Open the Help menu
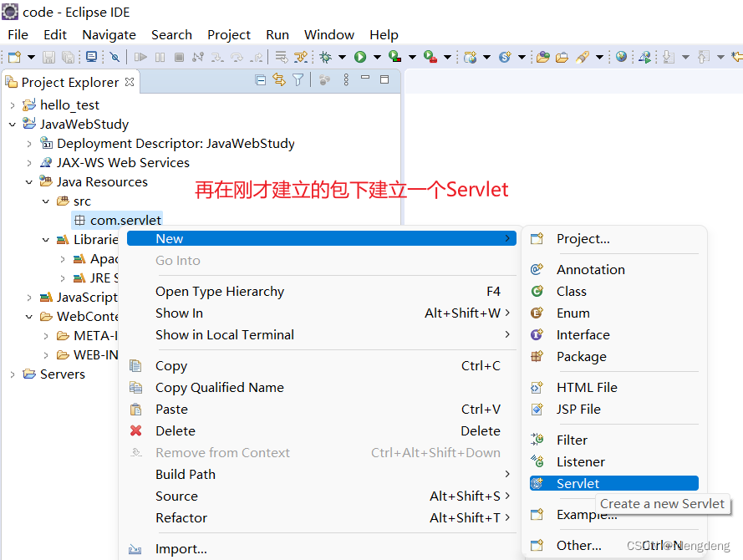Viewport: 743px width, 560px height. click(x=384, y=34)
